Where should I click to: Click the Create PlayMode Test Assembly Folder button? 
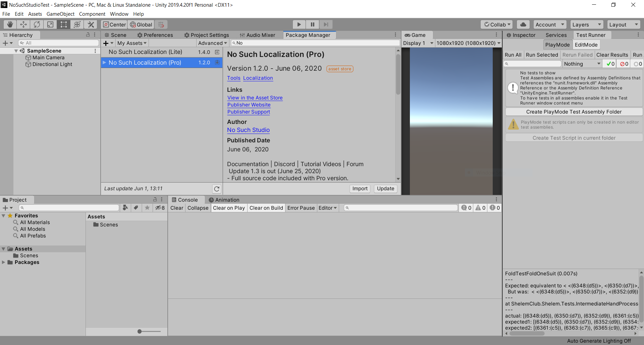[x=574, y=112]
